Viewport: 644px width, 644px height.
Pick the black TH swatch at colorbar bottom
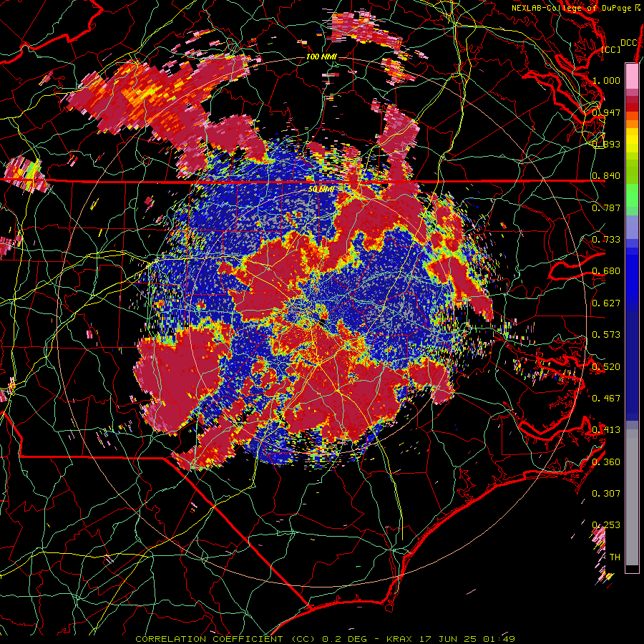point(632,569)
